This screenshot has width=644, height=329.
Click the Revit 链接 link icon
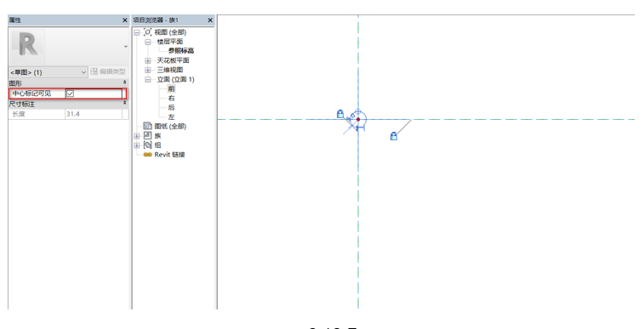tap(148, 155)
